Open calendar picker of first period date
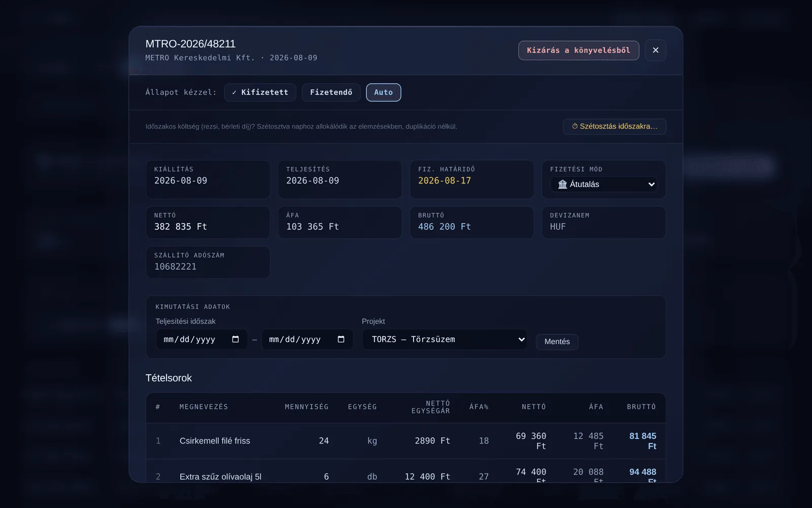Image resolution: width=812 pixels, height=508 pixels. coord(235,339)
